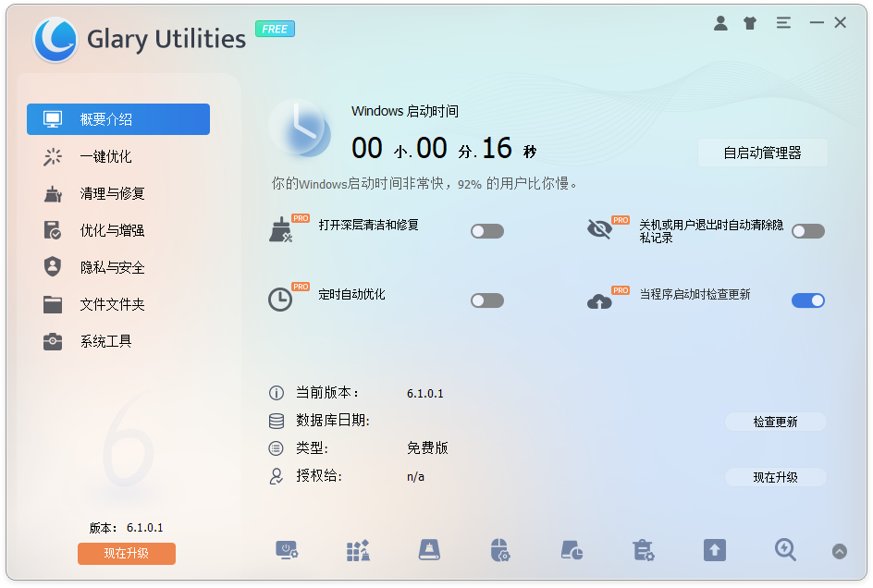Open disk space analyzer icon in bottom bar

572,550
